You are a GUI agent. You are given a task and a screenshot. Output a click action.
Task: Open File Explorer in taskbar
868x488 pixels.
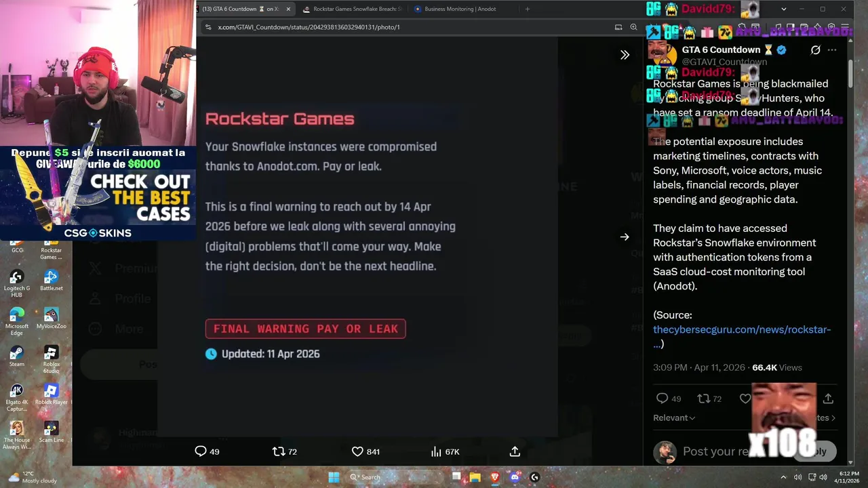pyautogui.click(x=475, y=477)
